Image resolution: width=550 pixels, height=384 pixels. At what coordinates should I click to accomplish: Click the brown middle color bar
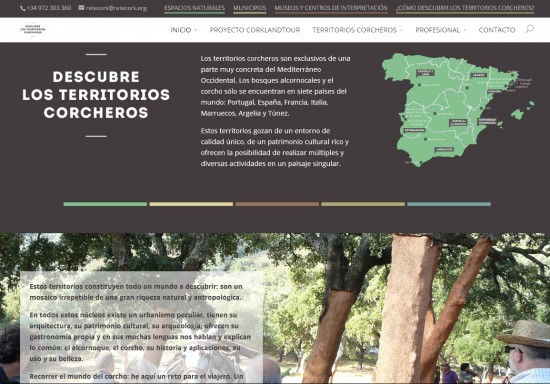tap(277, 204)
